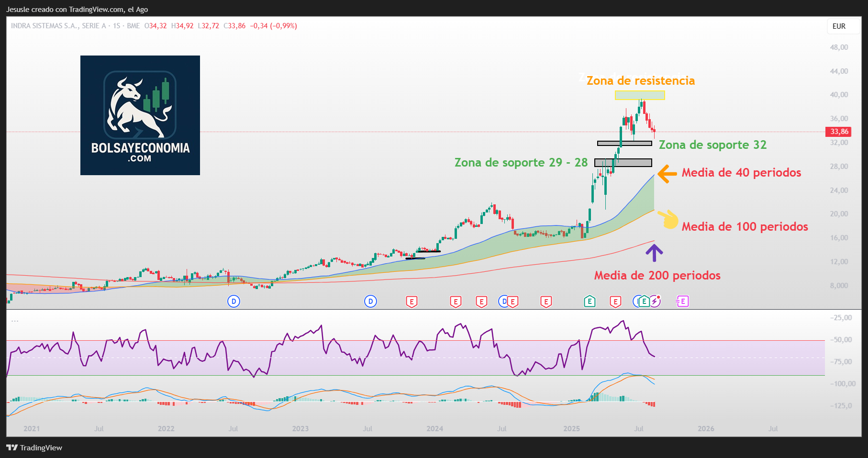Click the 2021 label on the time axis
The height and width of the screenshot is (458, 868).
[32, 429]
